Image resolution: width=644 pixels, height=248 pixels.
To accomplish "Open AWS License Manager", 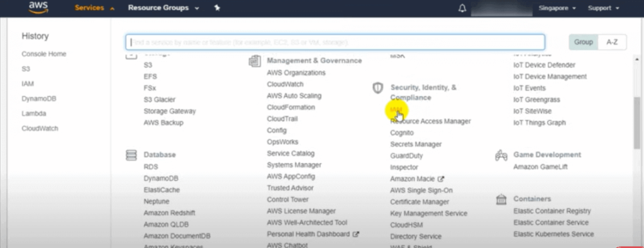I will 301,211.
